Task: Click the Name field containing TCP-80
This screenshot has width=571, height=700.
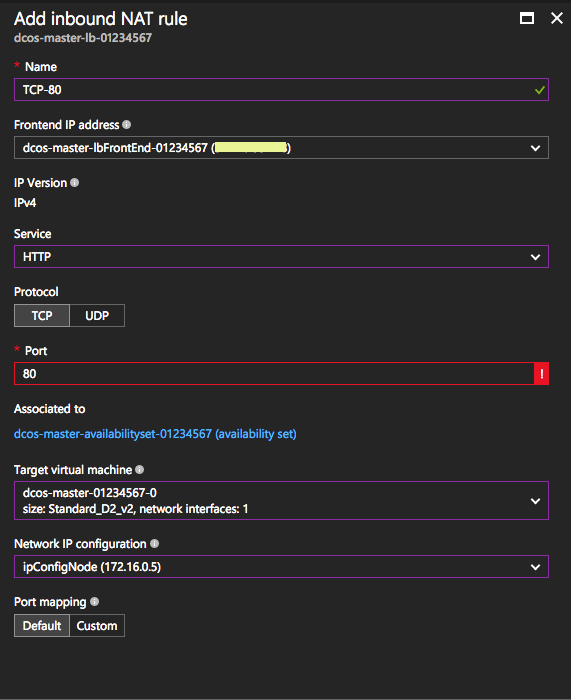Action: (281, 90)
